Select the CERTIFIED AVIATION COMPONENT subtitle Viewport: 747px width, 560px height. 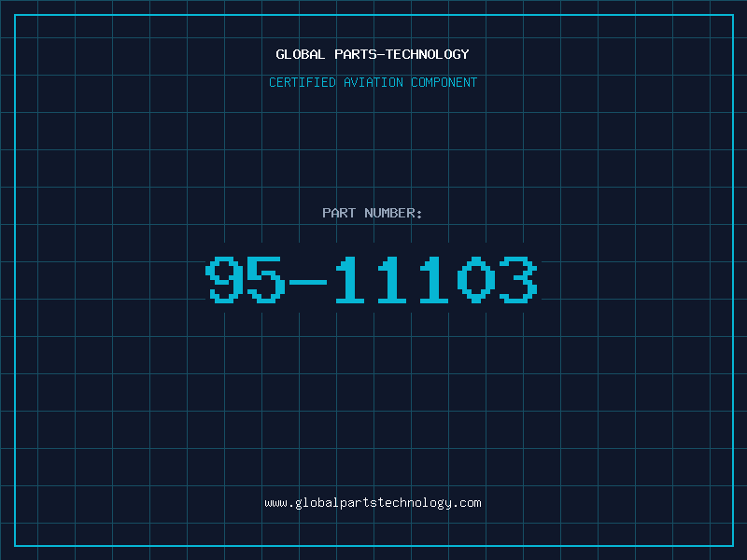click(373, 82)
